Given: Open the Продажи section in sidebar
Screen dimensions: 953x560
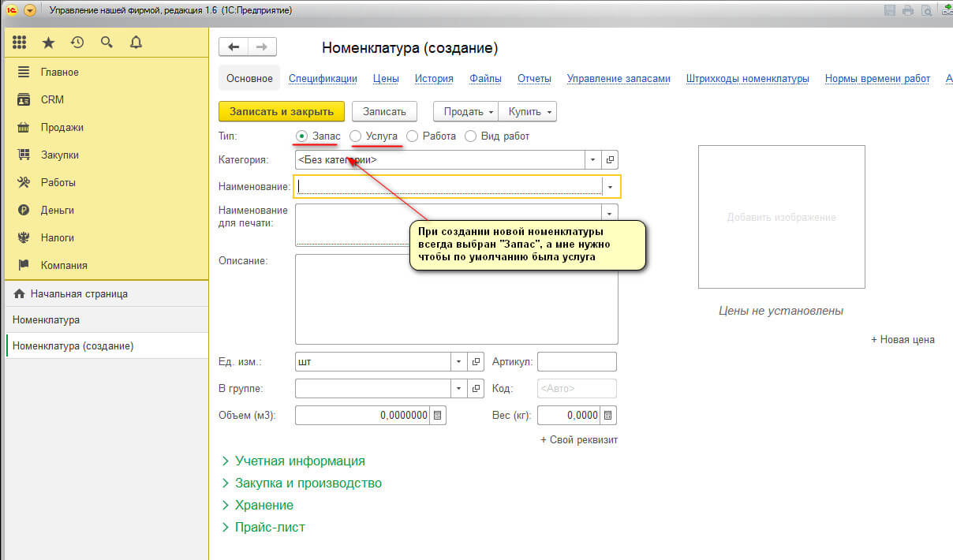Looking at the screenshot, I should pyautogui.click(x=62, y=127).
